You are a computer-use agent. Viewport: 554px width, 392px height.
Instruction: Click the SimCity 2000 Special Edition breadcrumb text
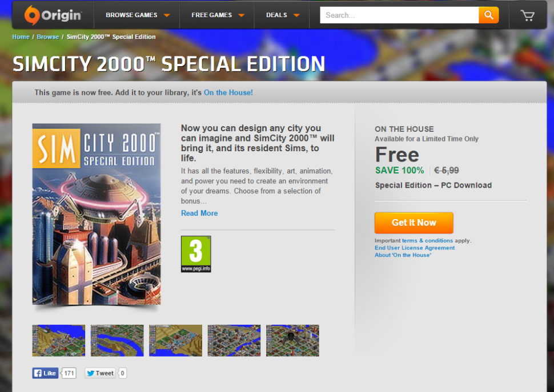pos(111,37)
